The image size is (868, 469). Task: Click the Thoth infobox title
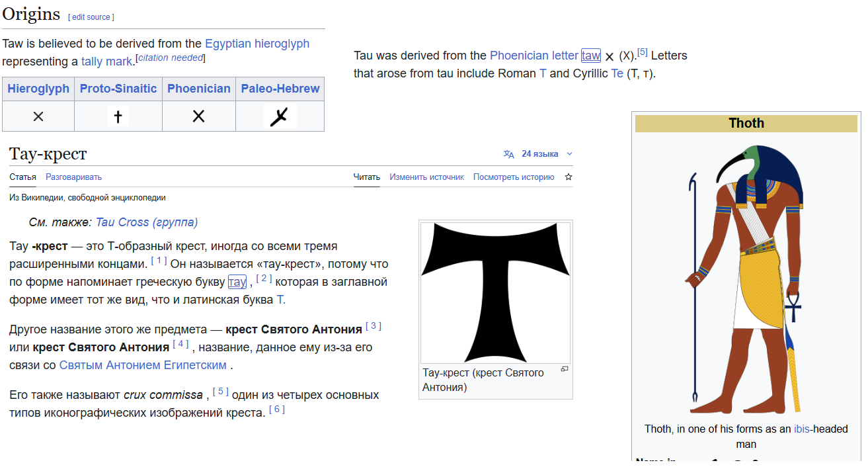tap(746, 123)
